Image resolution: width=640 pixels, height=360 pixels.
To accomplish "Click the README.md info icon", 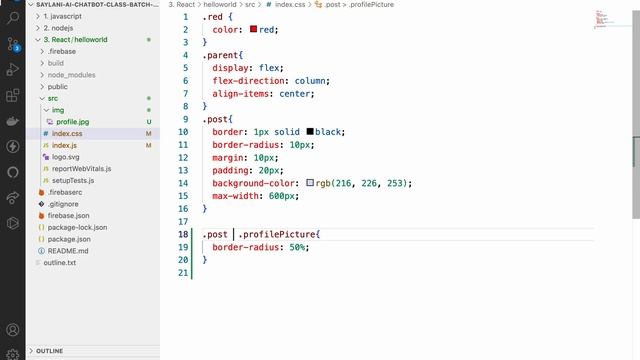I will coord(41,251).
